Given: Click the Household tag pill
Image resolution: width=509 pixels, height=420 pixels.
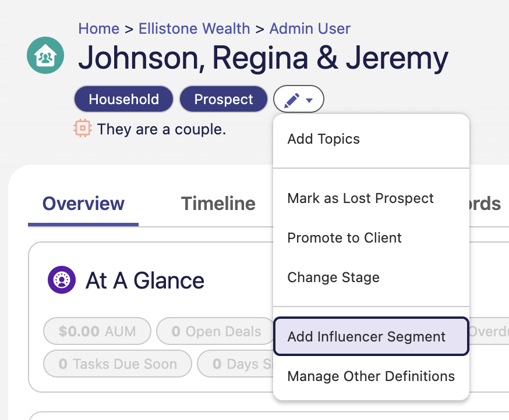Looking at the screenshot, I should (x=123, y=99).
